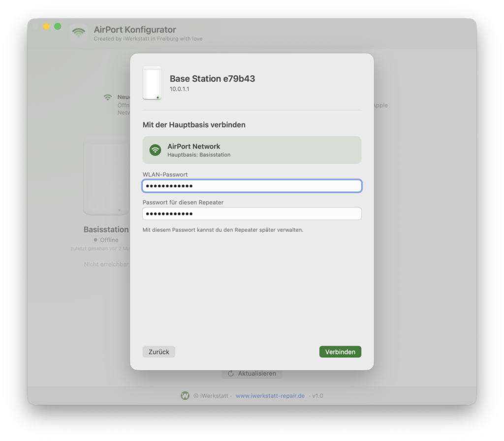Click the Passwort für diesen Repeater field
The height and width of the screenshot is (441, 504).
[252, 214]
